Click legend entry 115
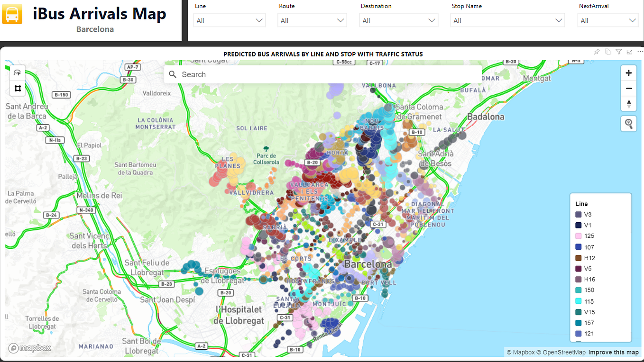644x362 pixels. [585, 301]
